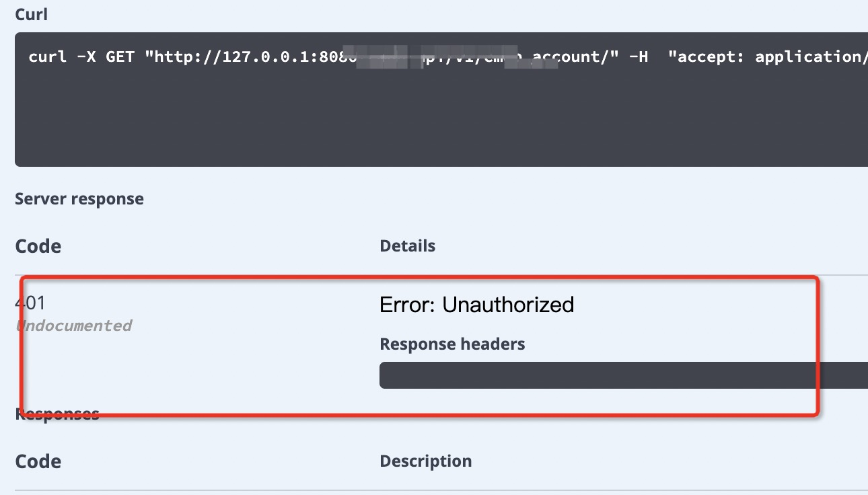Click the Code column header under Server response

click(x=38, y=246)
